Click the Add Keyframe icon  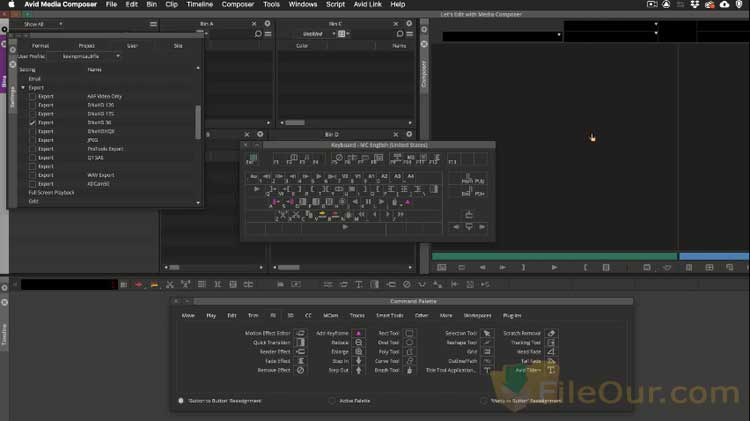coord(358,333)
